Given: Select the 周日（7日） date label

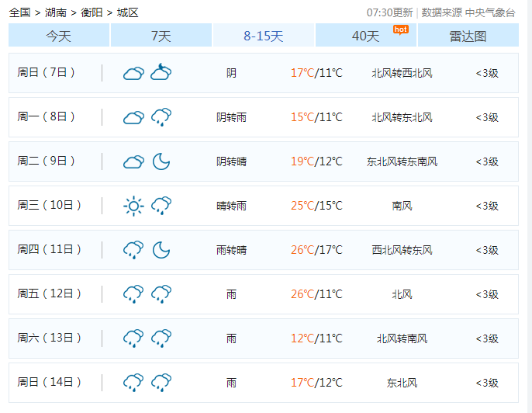Looking at the screenshot, I should (x=47, y=72).
